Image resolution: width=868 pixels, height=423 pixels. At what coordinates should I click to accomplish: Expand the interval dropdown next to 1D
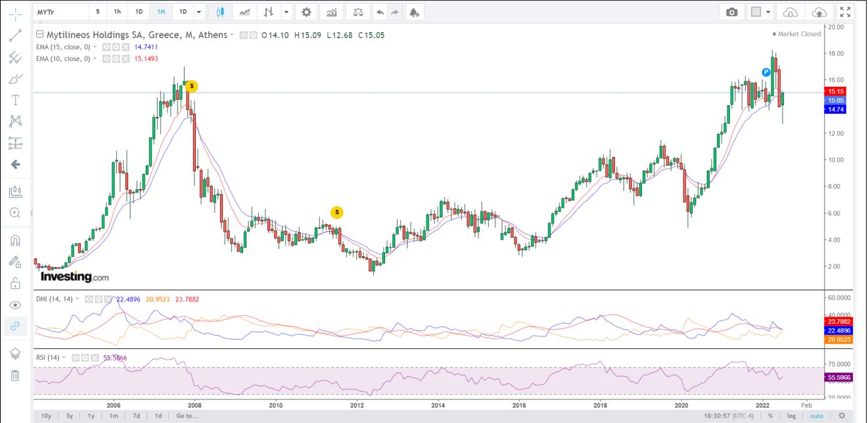[x=199, y=12]
